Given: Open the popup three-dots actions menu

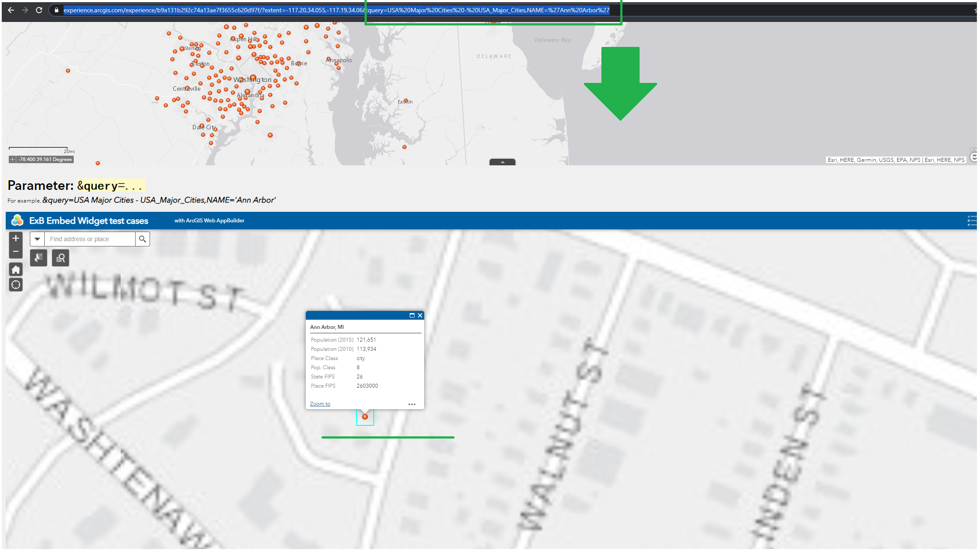Looking at the screenshot, I should tap(411, 404).
